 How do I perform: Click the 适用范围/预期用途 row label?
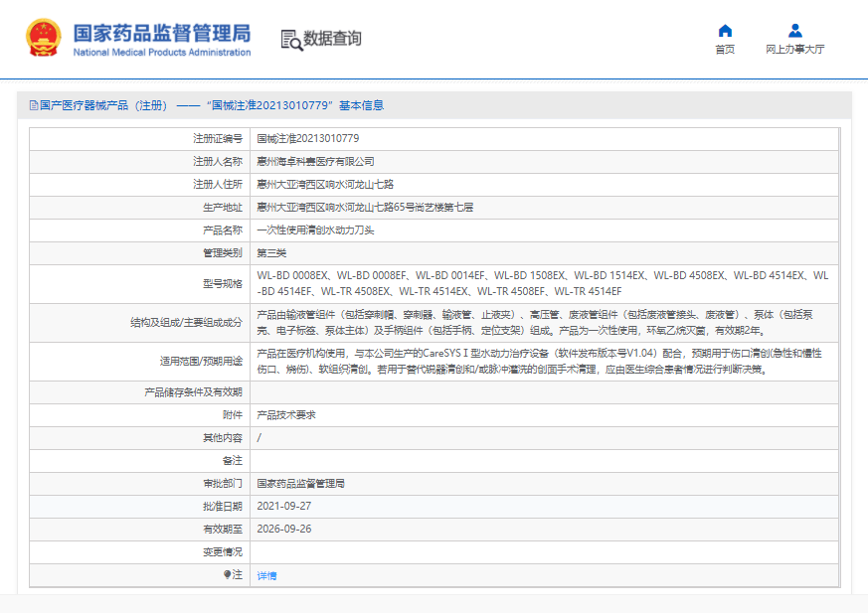[201, 362]
